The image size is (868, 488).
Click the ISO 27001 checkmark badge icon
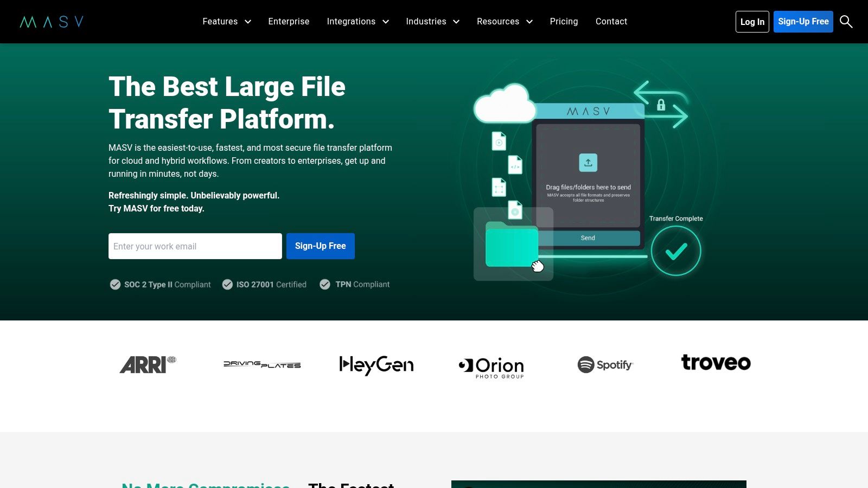(227, 285)
